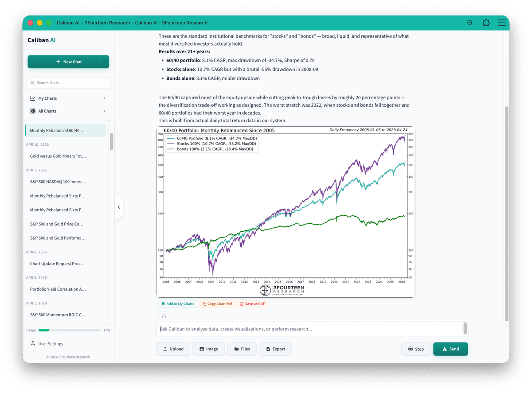Open Gold versus Gold Miners chat

(66, 156)
